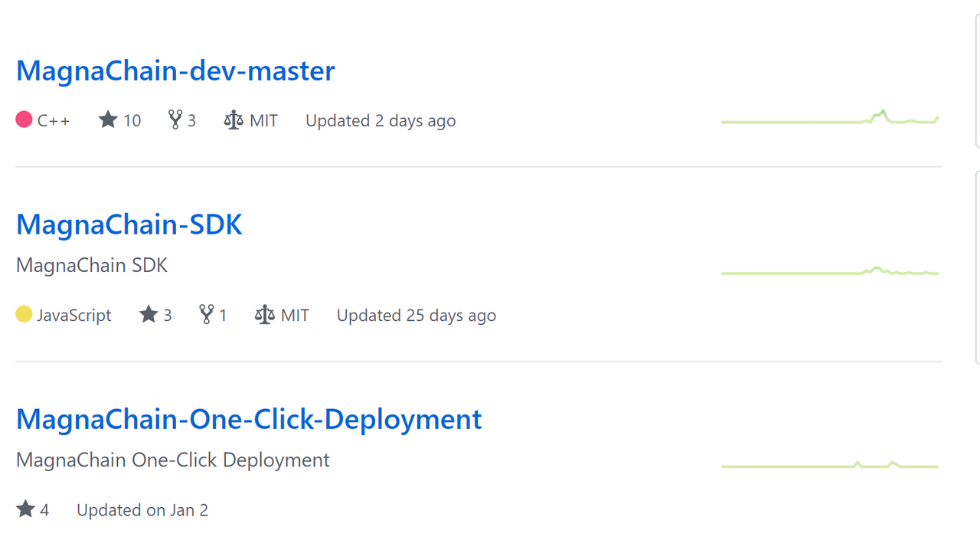View the fork count 3 for MagnaChain-dev-master

[x=191, y=120]
